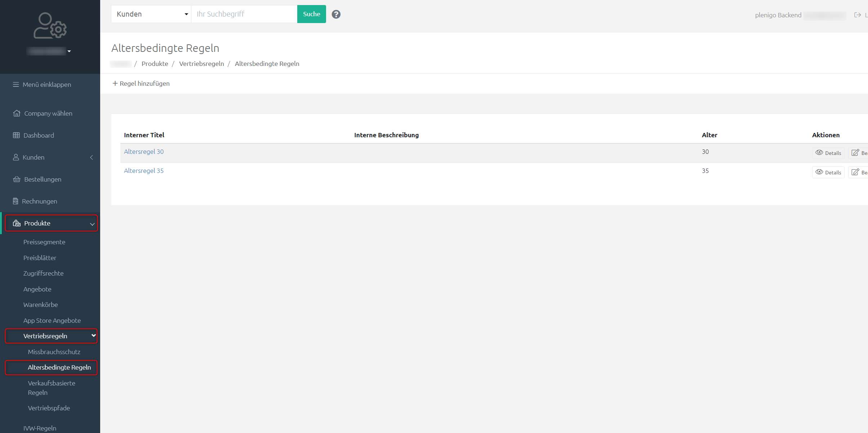This screenshot has width=868, height=433.
Task: Open Zugriffsrechte in the sidebar
Action: point(43,273)
